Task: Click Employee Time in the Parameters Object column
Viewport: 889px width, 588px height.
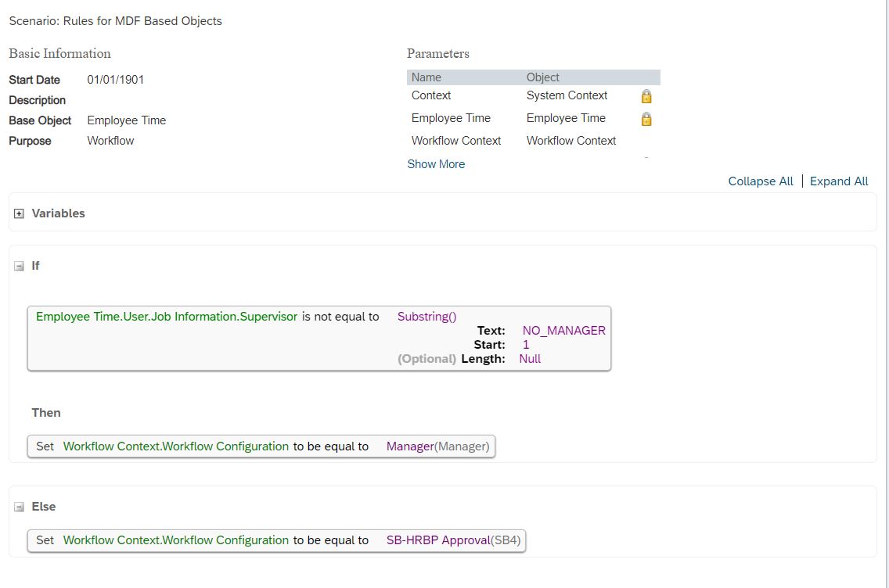Action: (566, 118)
